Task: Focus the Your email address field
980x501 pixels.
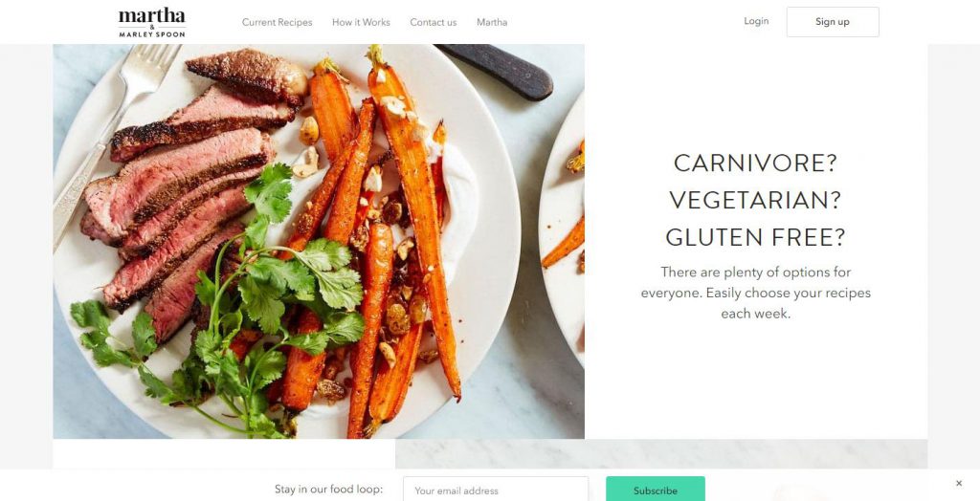Action: [x=496, y=490]
